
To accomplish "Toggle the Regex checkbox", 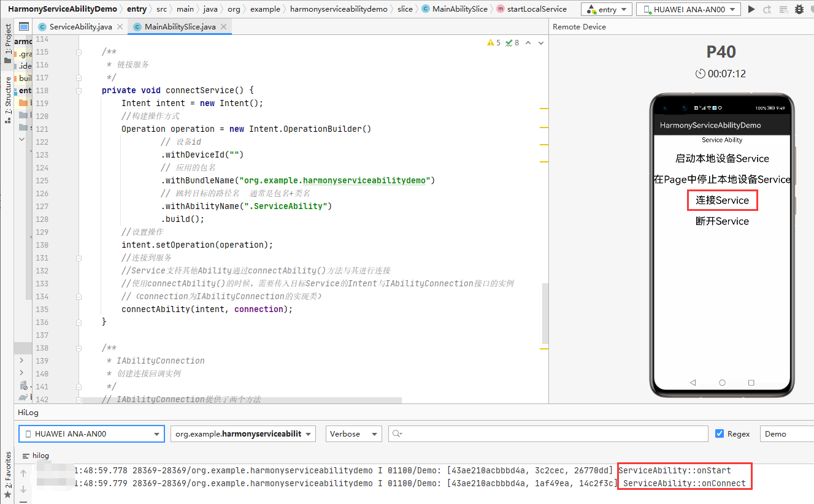I will 720,433.
